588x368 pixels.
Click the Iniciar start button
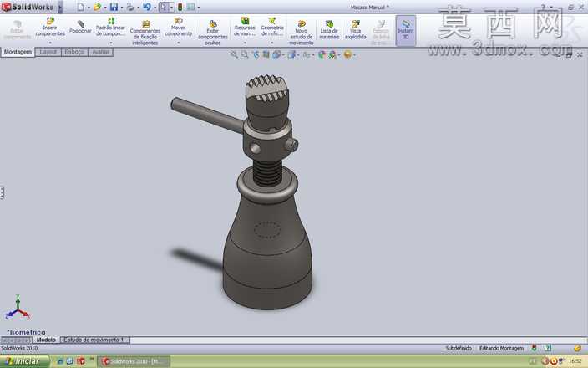pos(25,361)
